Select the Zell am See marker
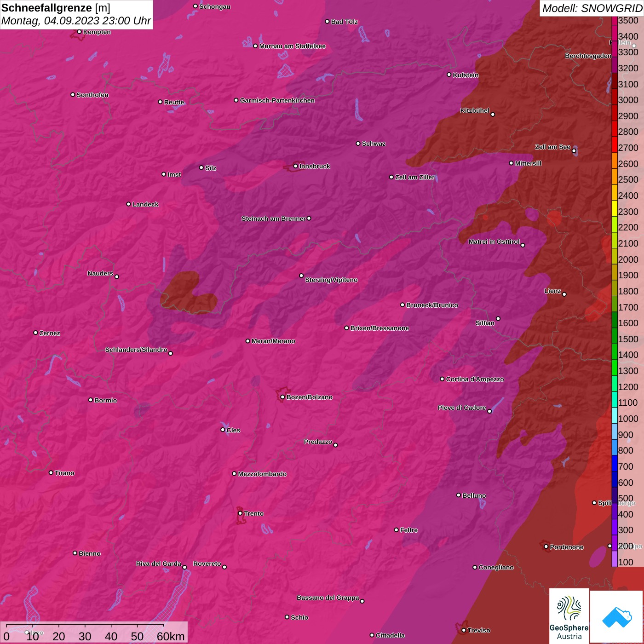The height and width of the screenshot is (644, 644). click(574, 151)
